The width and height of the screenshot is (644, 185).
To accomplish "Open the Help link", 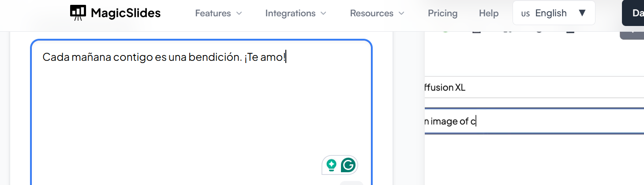I will point(489,13).
